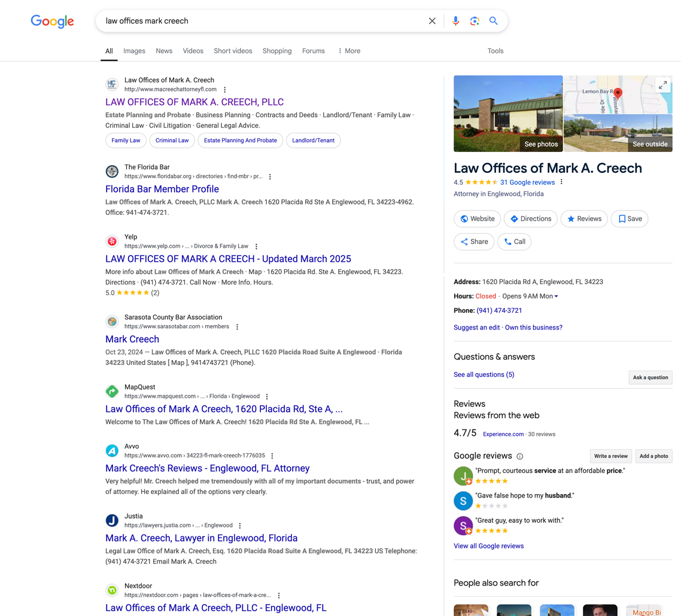681x616 pixels.
Task: Open options menu for macreechattorneyfl.com result
Action: coord(224,90)
